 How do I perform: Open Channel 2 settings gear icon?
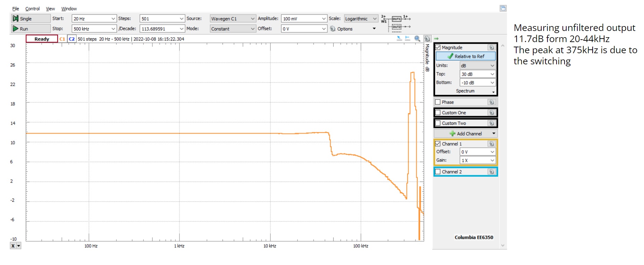coord(492,171)
